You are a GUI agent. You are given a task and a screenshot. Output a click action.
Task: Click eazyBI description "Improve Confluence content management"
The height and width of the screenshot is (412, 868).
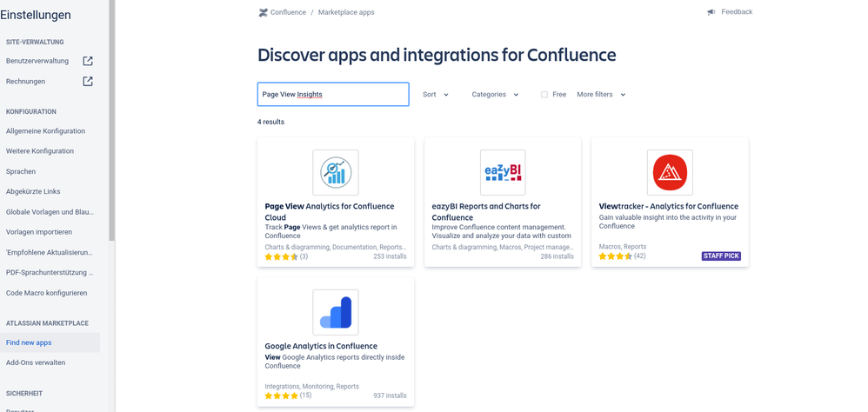coord(502,231)
